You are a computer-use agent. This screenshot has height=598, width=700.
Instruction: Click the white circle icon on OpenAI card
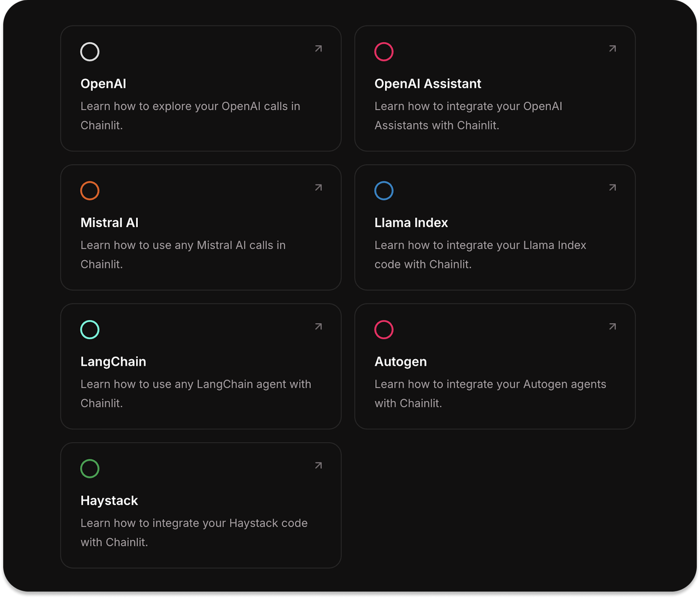(x=90, y=52)
